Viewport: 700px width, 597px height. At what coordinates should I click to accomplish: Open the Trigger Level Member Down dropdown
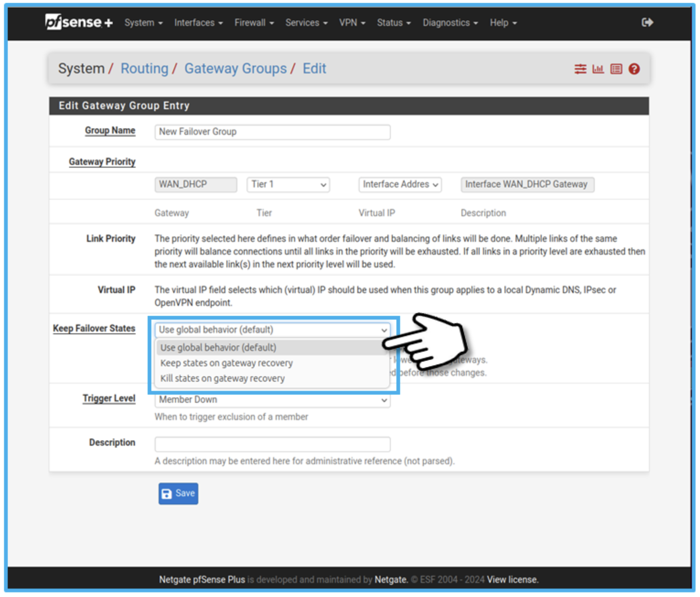[x=272, y=400]
